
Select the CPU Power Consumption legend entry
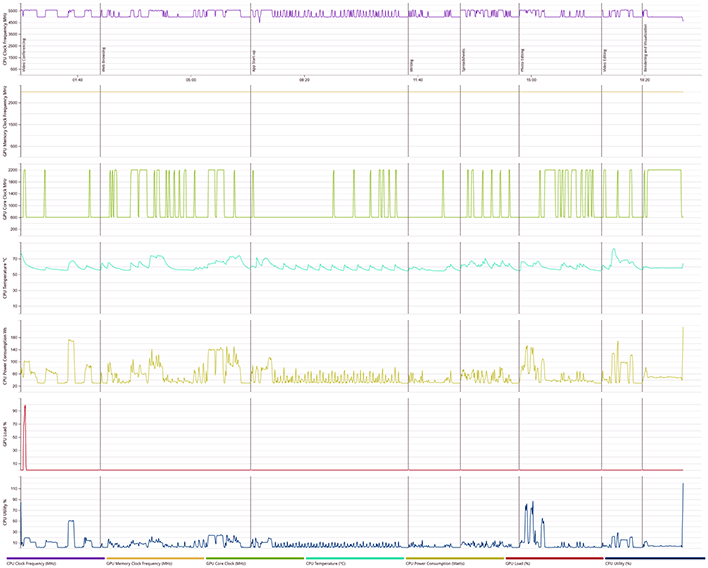click(x=435, y=564)
